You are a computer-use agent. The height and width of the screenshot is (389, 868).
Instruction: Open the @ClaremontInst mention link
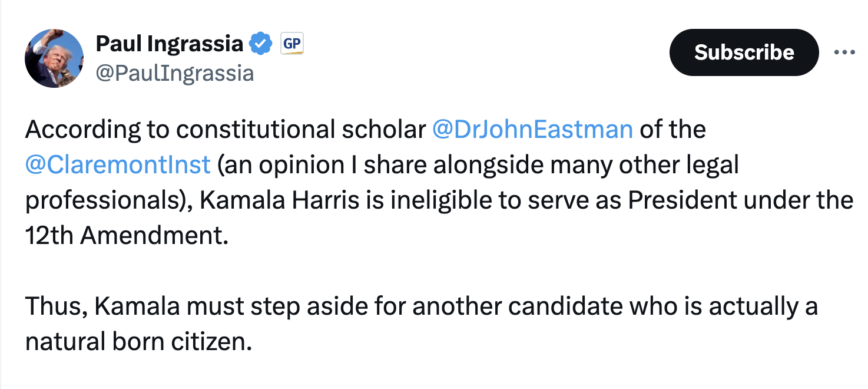point(118,164)
